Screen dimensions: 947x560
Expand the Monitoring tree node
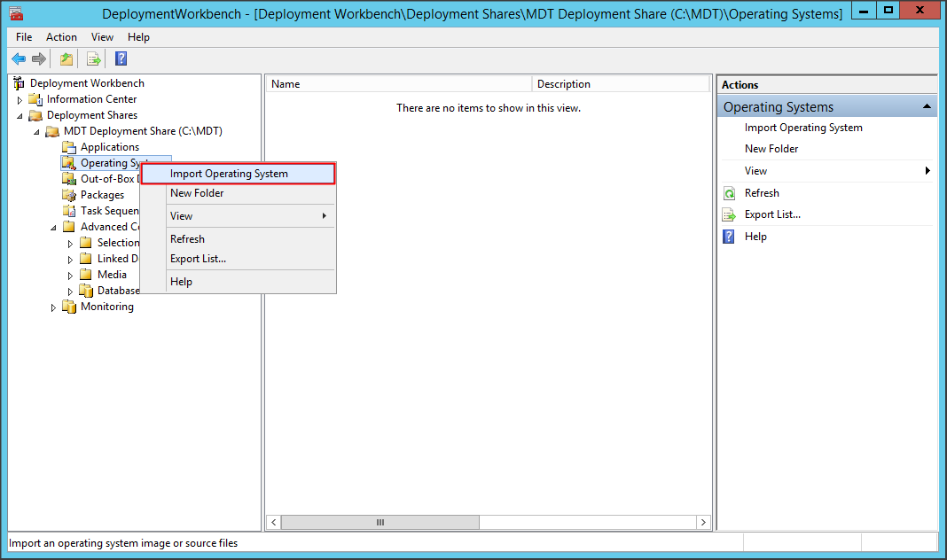coord(53,307)
